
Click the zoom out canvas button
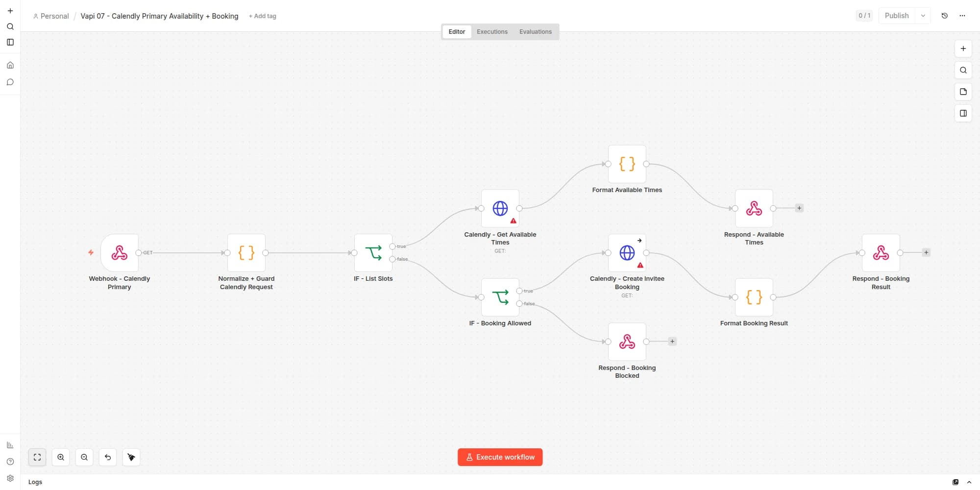(84, 457)
